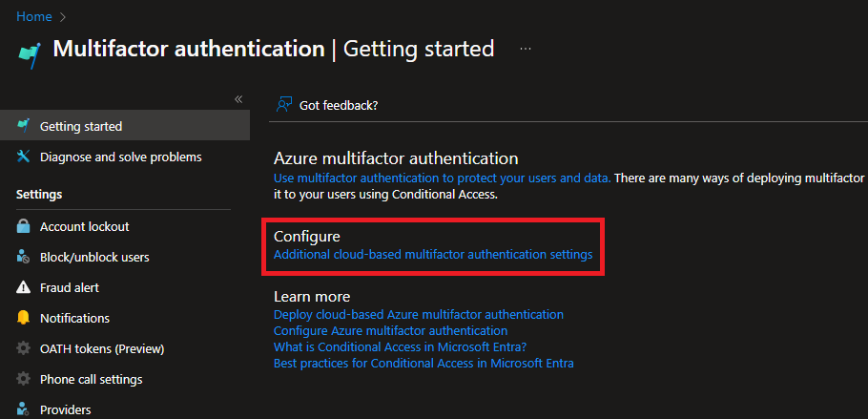Image resolution: width=868 pixels, height=419 pixels.
Task: Click the Fraud alert warning triangle icon
Action: point(23,287)
